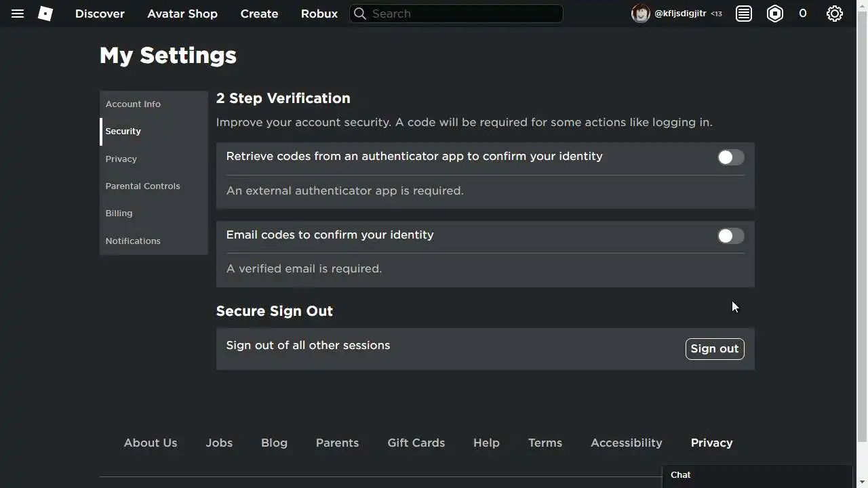868x488 pixels.
Task: Open the settings gear icon
Action: coord(835,14)
